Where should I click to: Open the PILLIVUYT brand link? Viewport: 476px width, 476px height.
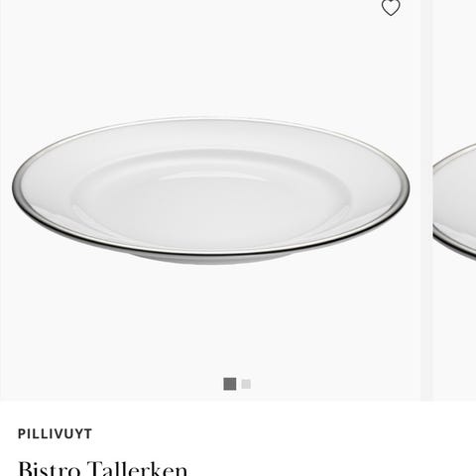[55, 433]
